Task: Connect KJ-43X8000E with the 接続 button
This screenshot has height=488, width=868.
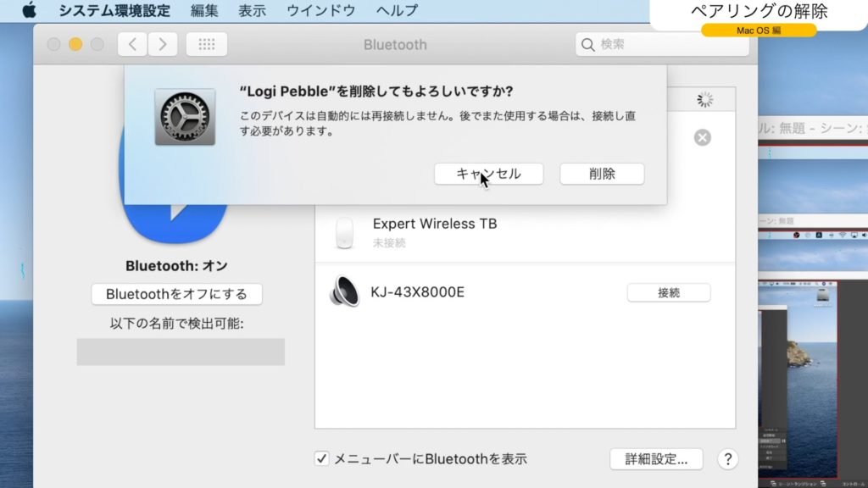Action: pos(669,292)
